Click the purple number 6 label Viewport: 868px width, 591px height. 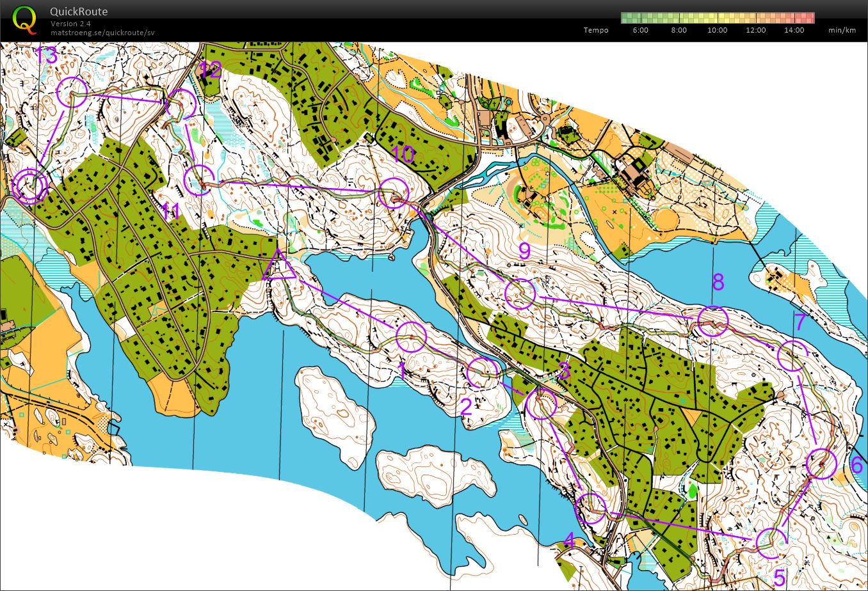click(x=857, y=465)
